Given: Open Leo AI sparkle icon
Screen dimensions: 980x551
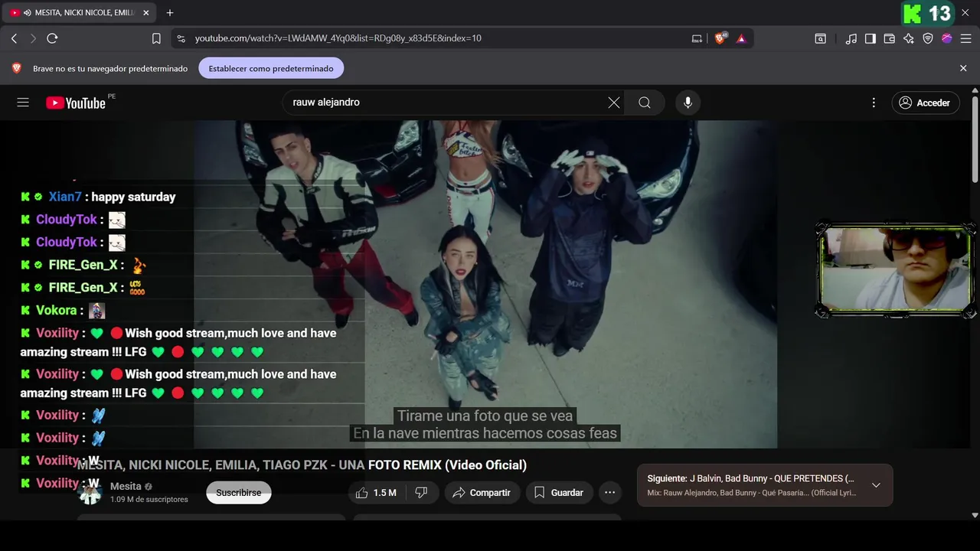Looking at the screenshot, I should click(909, 38).
